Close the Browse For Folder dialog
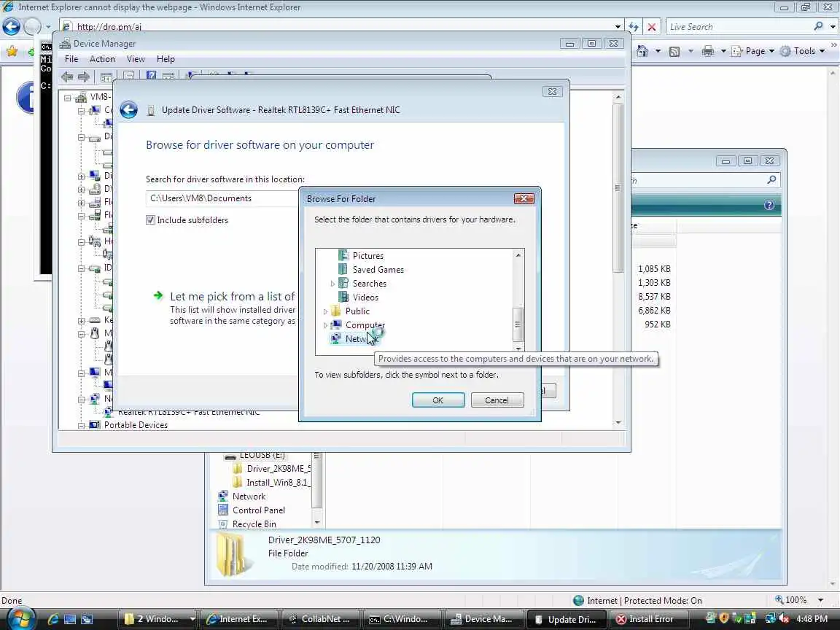This screenshot has width=840, height=630. (x=524, y=199)
